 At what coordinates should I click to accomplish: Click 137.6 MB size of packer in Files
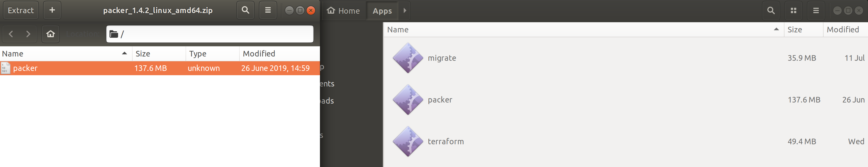click(804, 100)
